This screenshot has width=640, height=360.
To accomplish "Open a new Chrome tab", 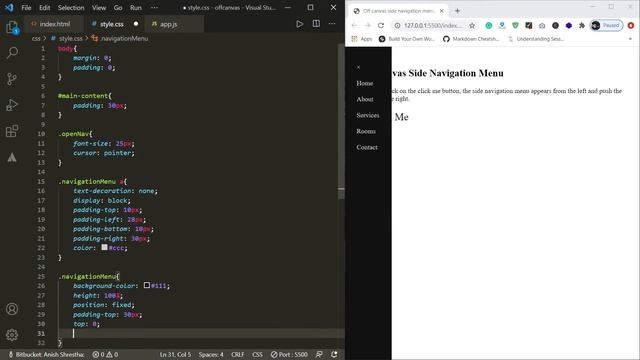I will [x=457, y=11].
